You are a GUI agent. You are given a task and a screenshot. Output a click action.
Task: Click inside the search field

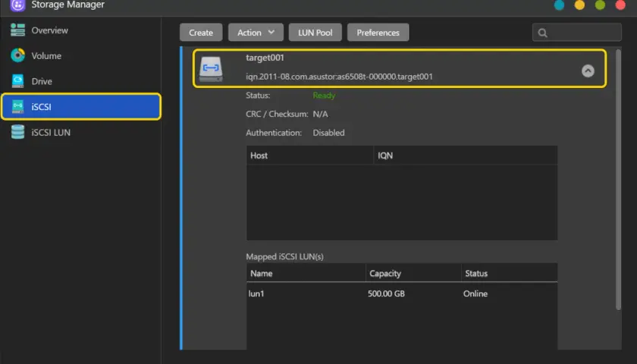pyautogui.click(x=577, y=33)
